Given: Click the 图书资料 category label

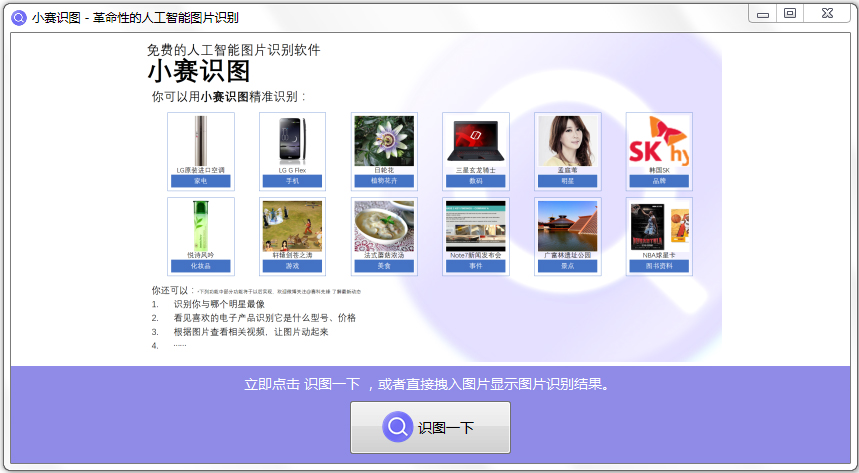Looking at the screenshot, I should tap(659, 266).
